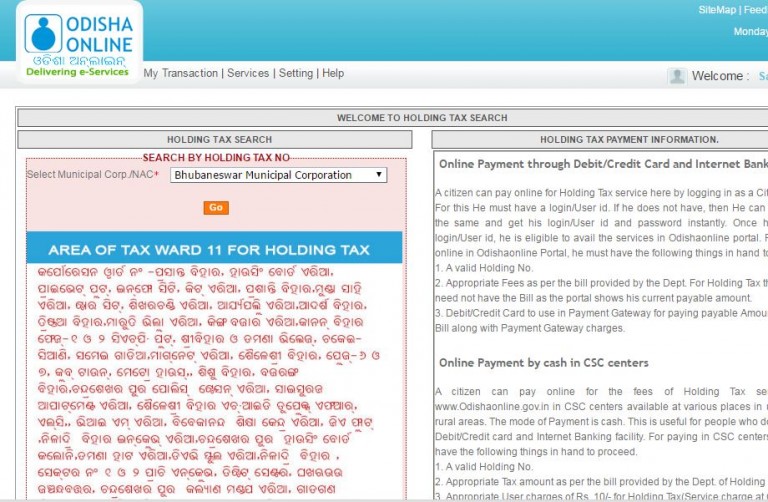
Task: Open the Setting menu
Action: click(296, 73)
